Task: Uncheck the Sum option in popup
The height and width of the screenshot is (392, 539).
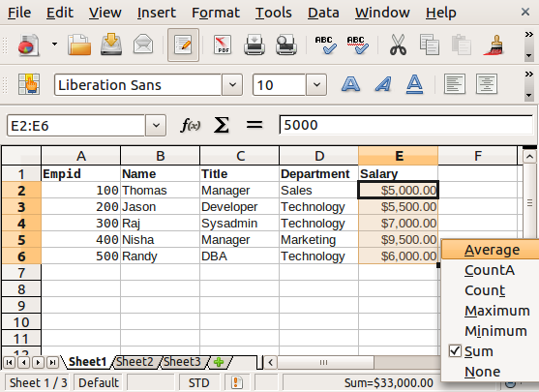Action: [491, 351]
